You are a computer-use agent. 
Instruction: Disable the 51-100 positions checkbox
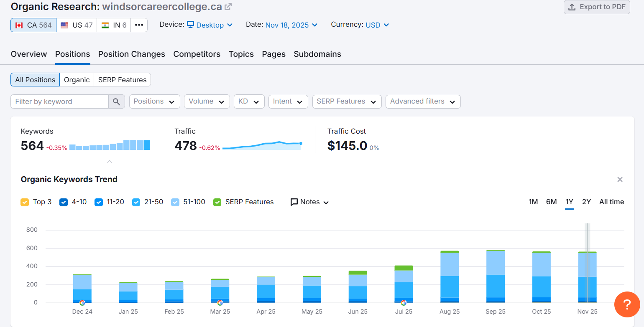click(x=175, y=202)
